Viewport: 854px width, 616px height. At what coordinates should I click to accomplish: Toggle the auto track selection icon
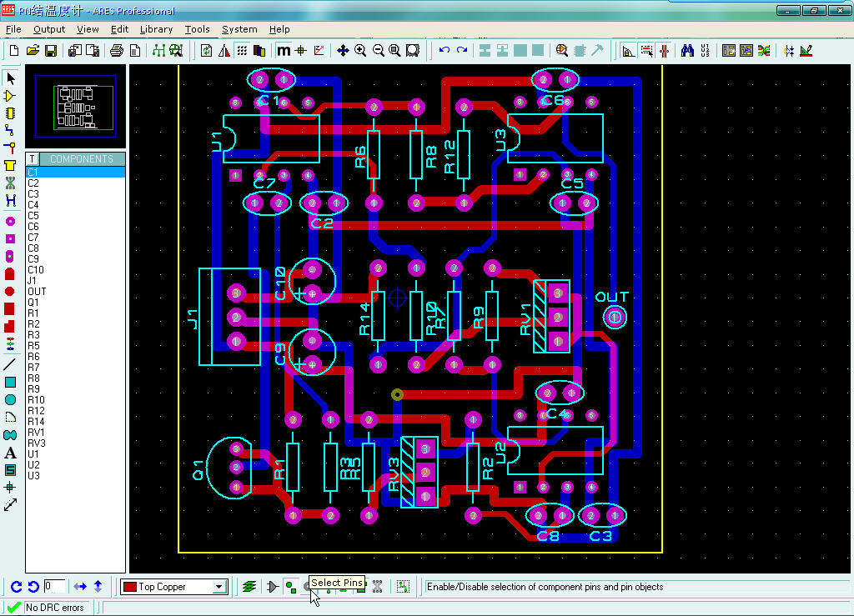646,51
